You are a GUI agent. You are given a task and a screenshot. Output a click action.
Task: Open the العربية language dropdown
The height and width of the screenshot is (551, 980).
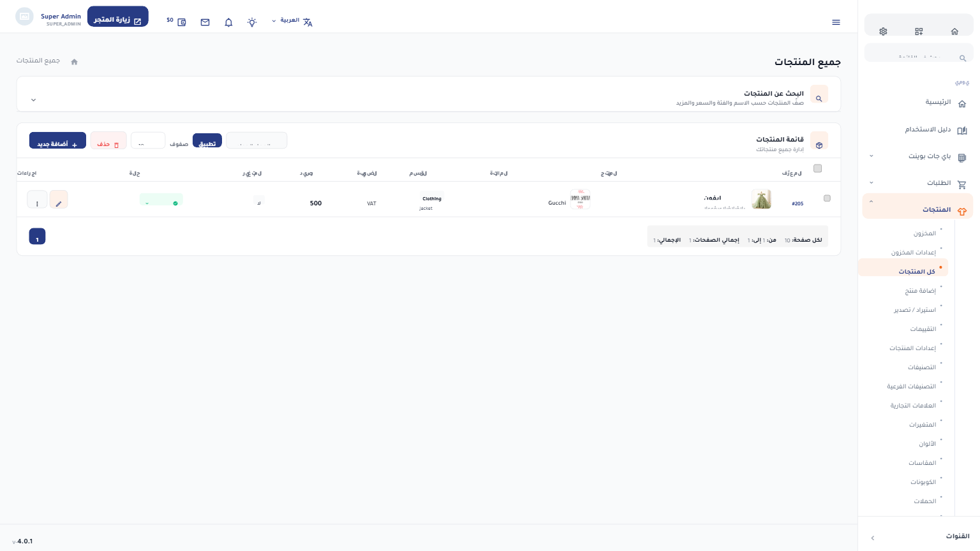coord(292,21)
